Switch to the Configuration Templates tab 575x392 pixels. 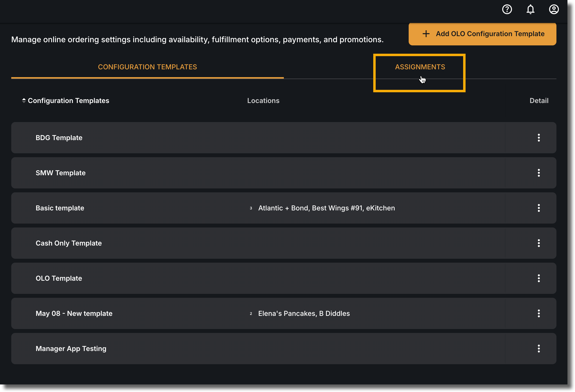pyautogui.click(x=148, y=67)
